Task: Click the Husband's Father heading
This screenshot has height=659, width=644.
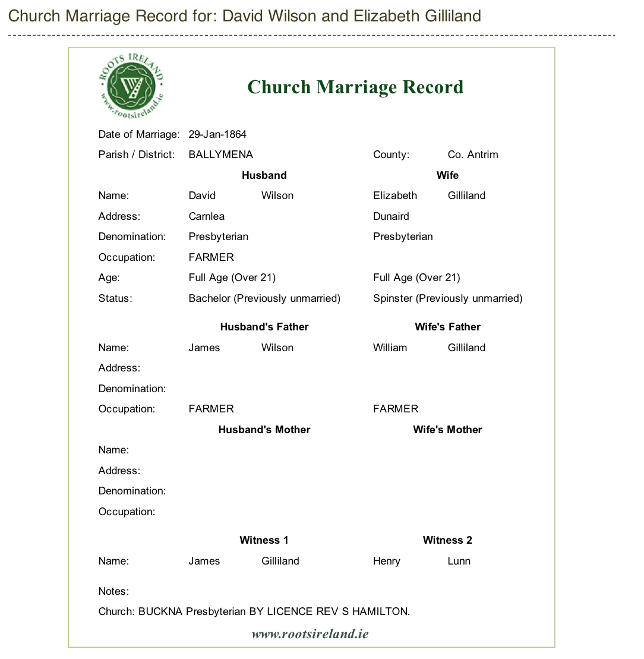Action: pos(264,327)
